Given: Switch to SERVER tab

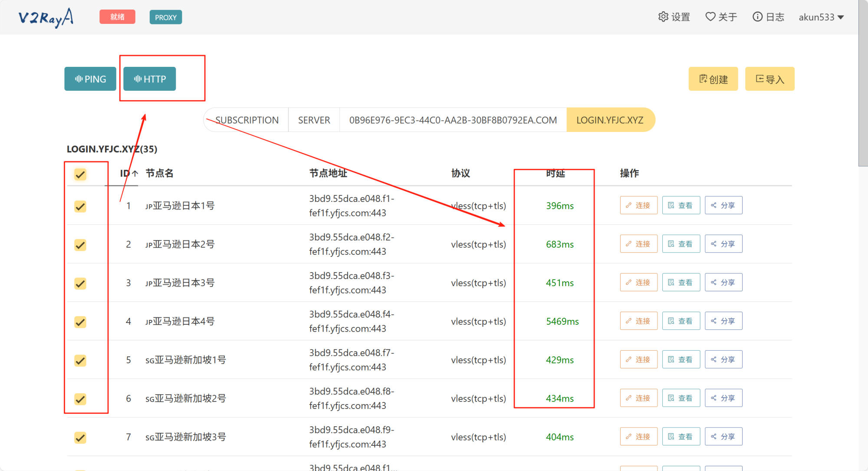Looking at the screenshot, I should tap(314, 120).
